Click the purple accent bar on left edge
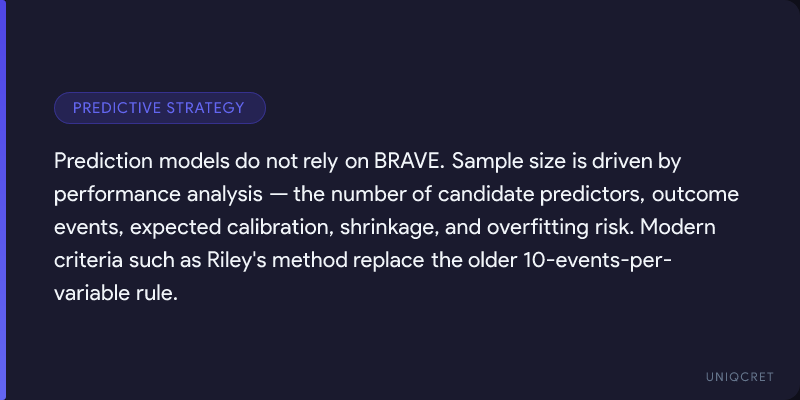 3,200
